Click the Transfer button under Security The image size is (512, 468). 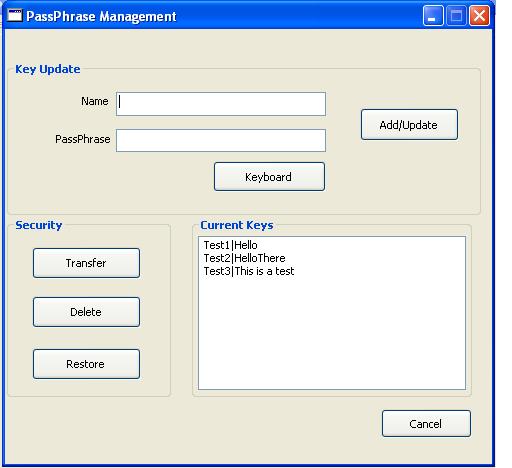coord(86,263)
